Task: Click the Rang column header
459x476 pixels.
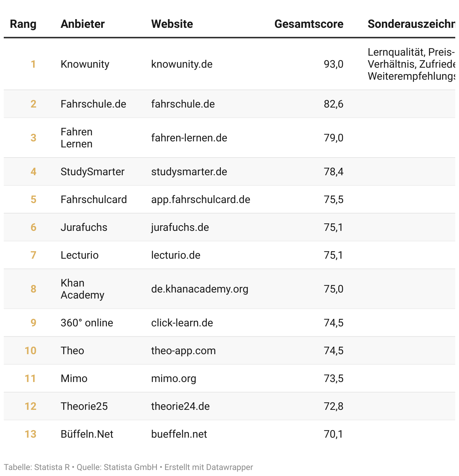Action: pos(23,24)
